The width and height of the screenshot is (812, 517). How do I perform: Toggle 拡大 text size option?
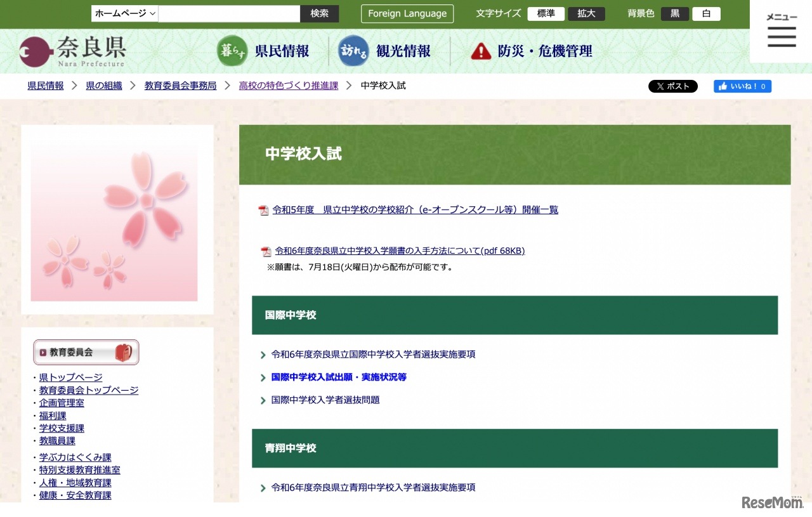coord(586,13)
